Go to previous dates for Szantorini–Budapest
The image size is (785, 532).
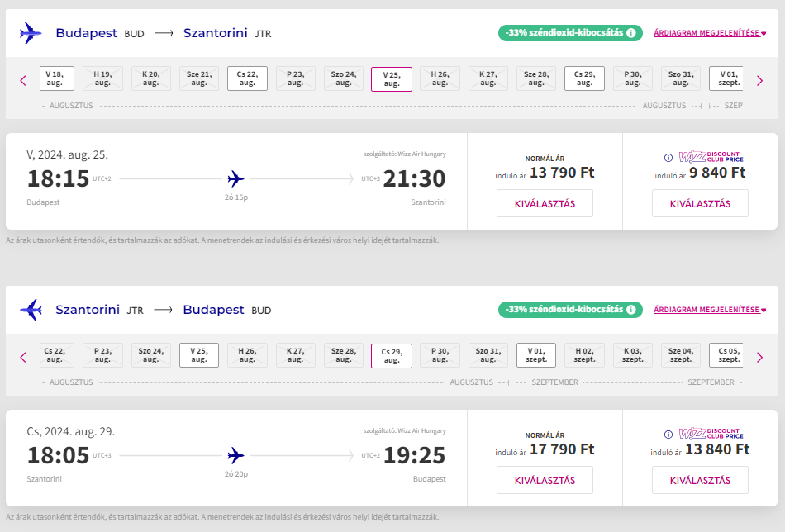pos(23,357)
